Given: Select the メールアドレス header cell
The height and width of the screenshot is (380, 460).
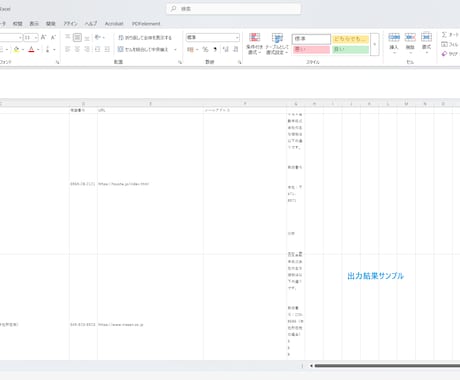Looking at the screenshot, I should point(245,110).
